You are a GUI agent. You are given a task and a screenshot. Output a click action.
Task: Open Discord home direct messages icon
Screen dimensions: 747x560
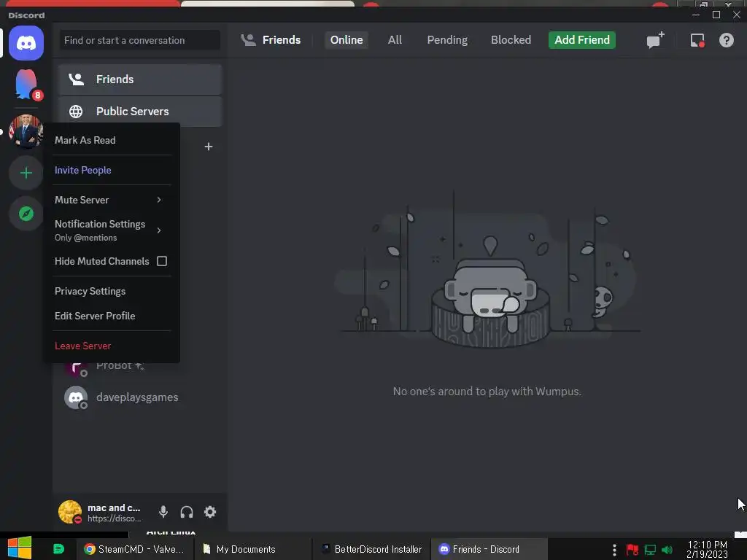26,43
